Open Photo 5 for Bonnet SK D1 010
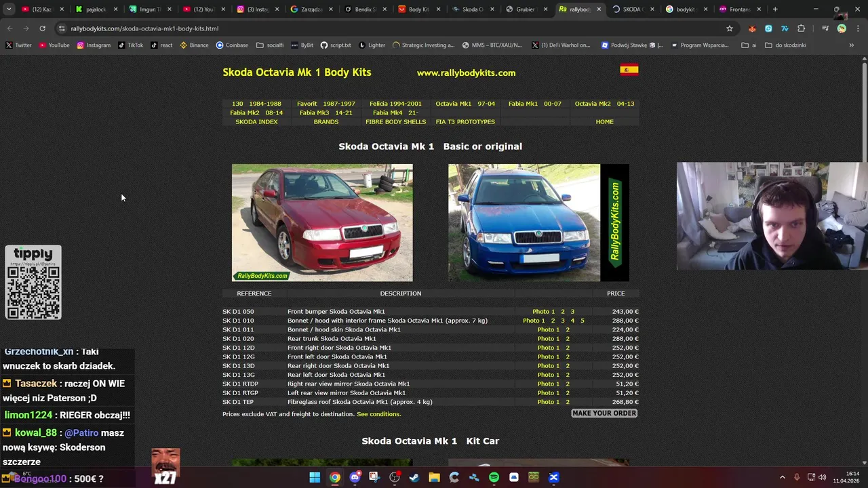 pos(582,321)
